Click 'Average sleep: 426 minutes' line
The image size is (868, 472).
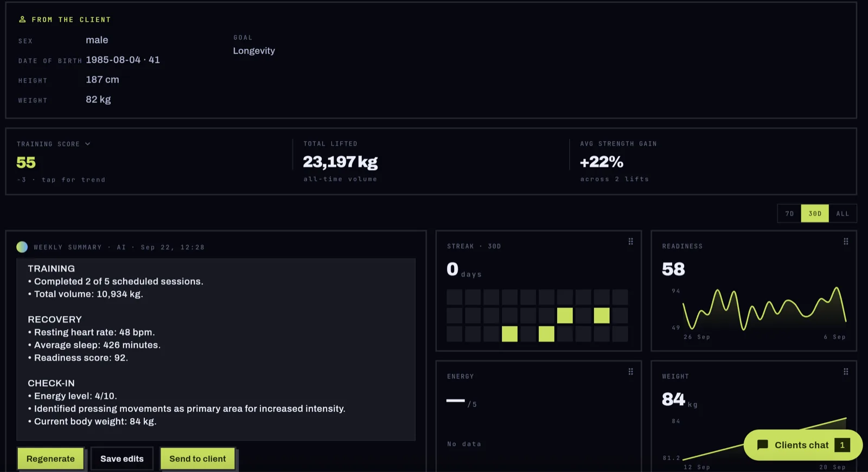[94, 345]
